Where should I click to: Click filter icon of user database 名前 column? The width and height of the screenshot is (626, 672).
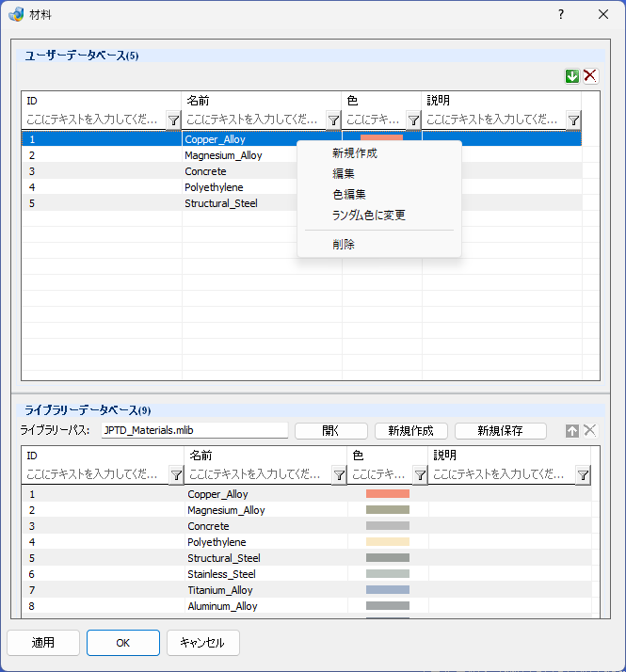coord(333,120)
